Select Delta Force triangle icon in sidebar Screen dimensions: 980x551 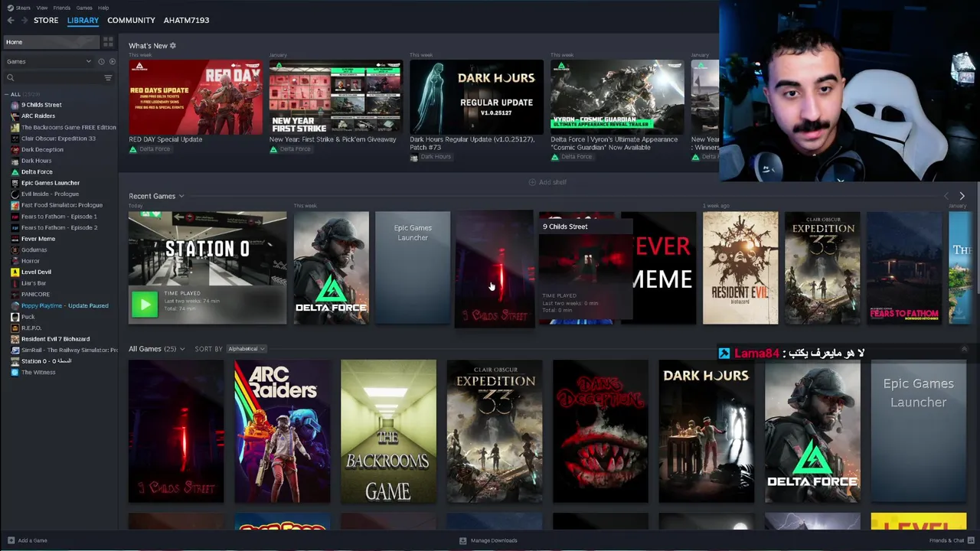(15, 172)
